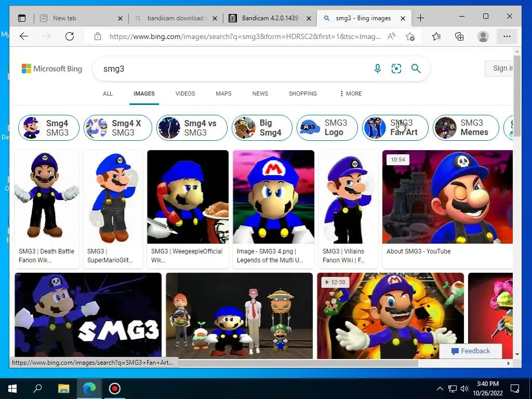This screenshot has height=399, width=532.
Task: View site information lock icon
Action: (98, 36)
